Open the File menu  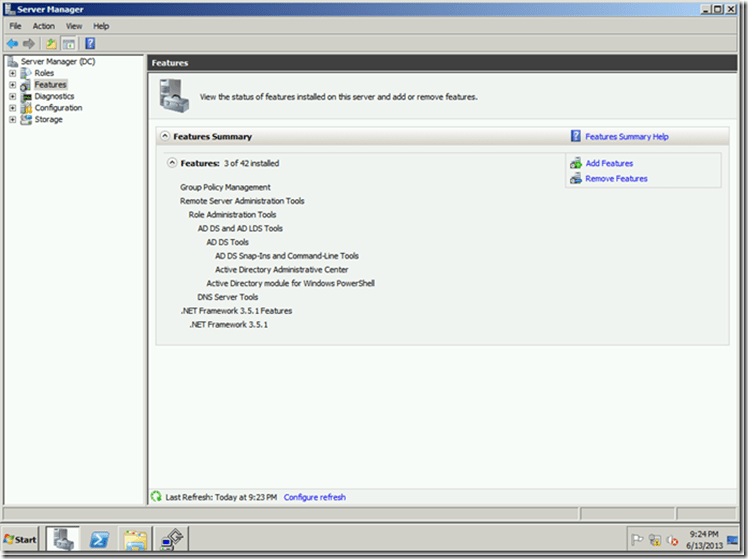[15, 26]
